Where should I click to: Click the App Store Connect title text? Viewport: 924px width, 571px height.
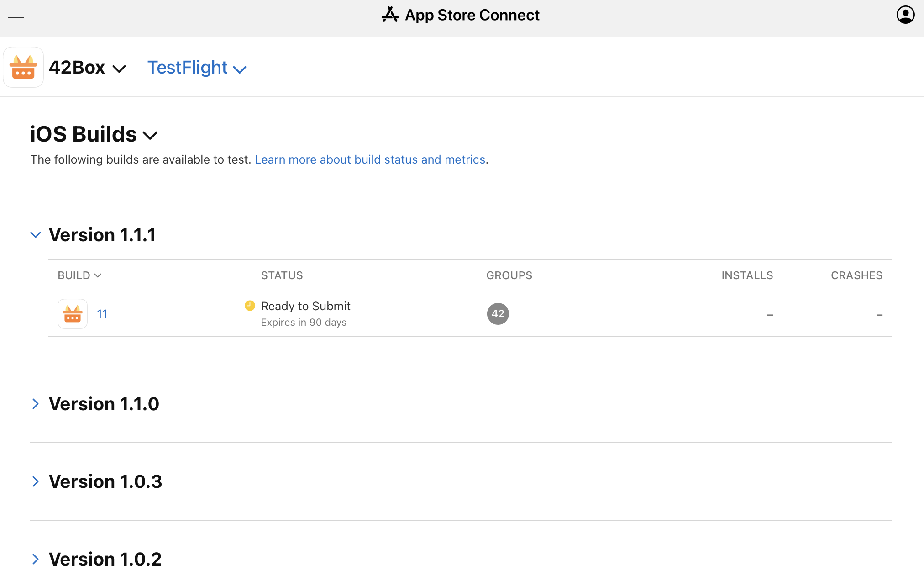tap(472, 15)
